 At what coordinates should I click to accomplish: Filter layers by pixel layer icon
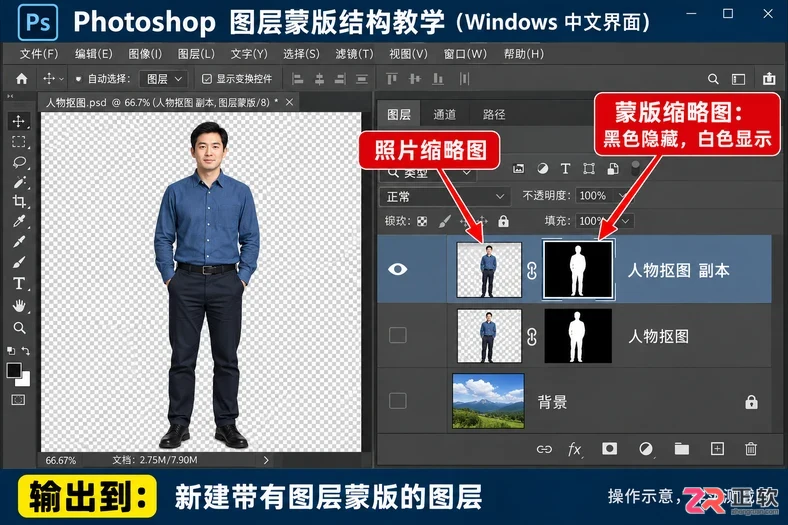pyautogui.click(x=518, y=169)
